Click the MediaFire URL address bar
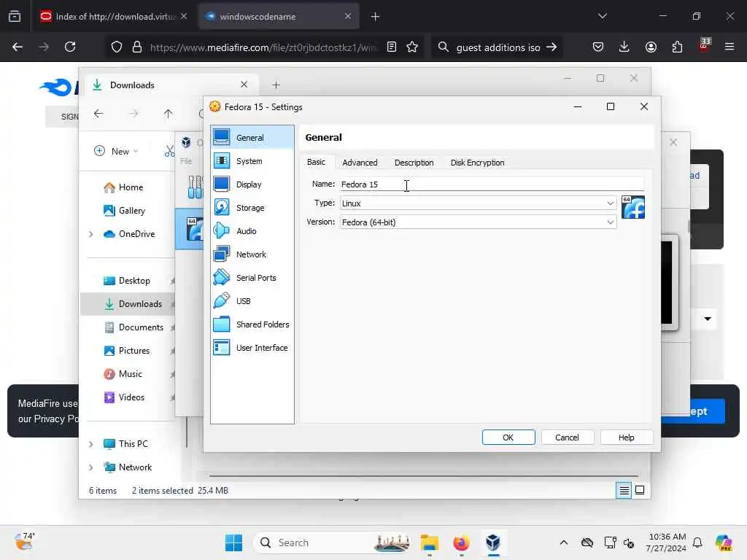This screenshot has width=747, height=560. click(x=263, y=47)
